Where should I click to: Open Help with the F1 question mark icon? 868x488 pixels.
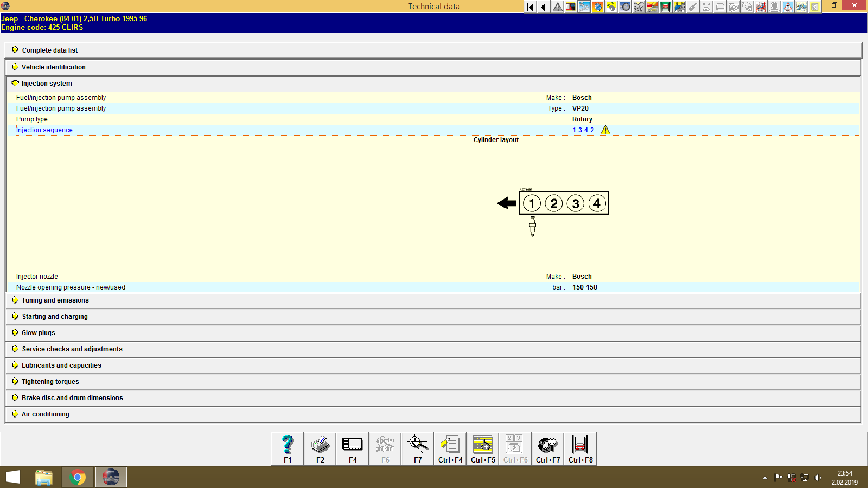pos(287,445)
